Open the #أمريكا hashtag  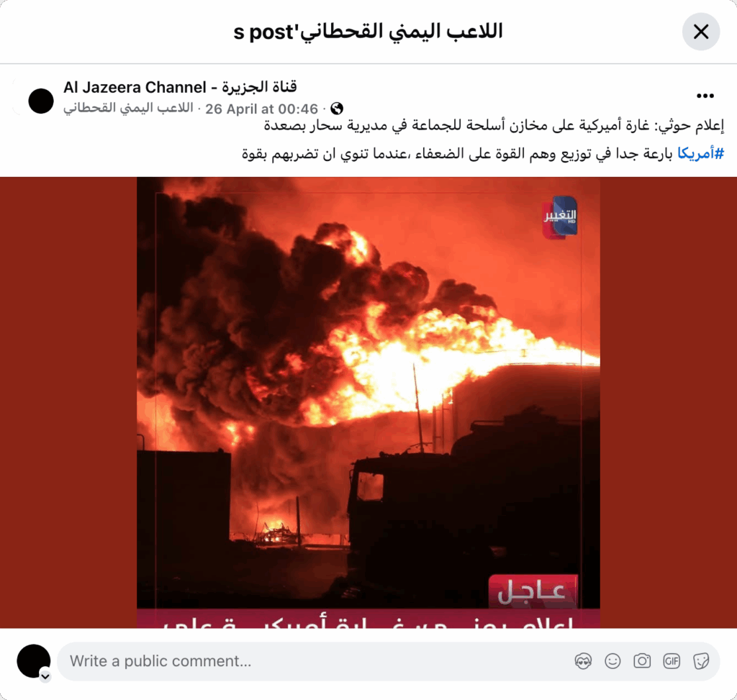[x=700, y=153]
